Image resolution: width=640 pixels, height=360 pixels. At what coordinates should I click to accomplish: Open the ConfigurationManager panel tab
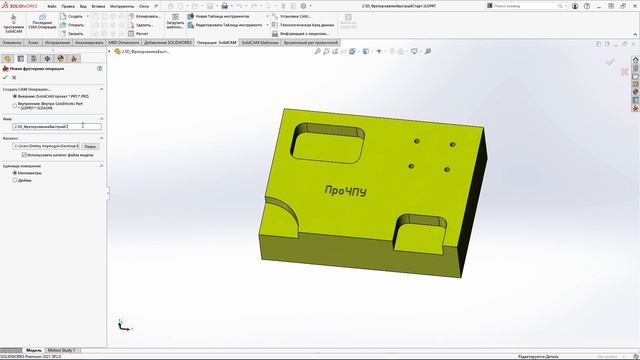[x=34, y=59]
